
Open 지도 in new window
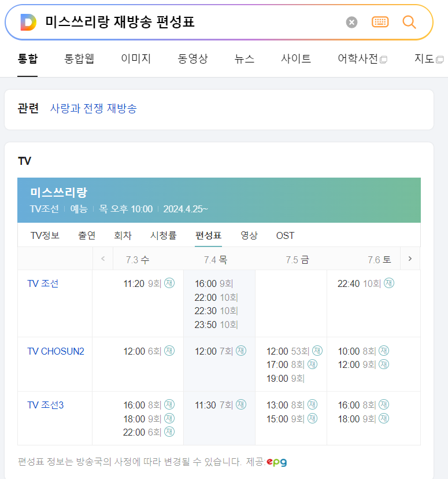[x=429, y=58]
